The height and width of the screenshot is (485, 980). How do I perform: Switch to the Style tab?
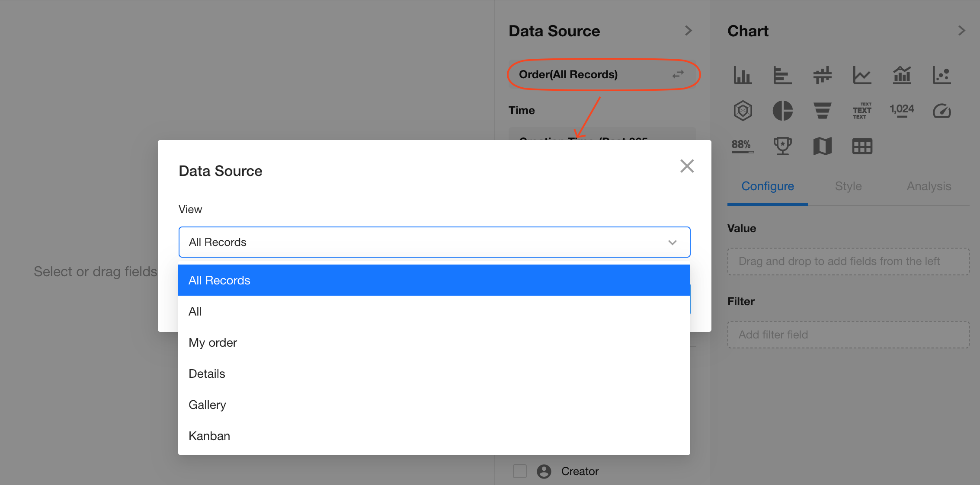pos(848,186)
